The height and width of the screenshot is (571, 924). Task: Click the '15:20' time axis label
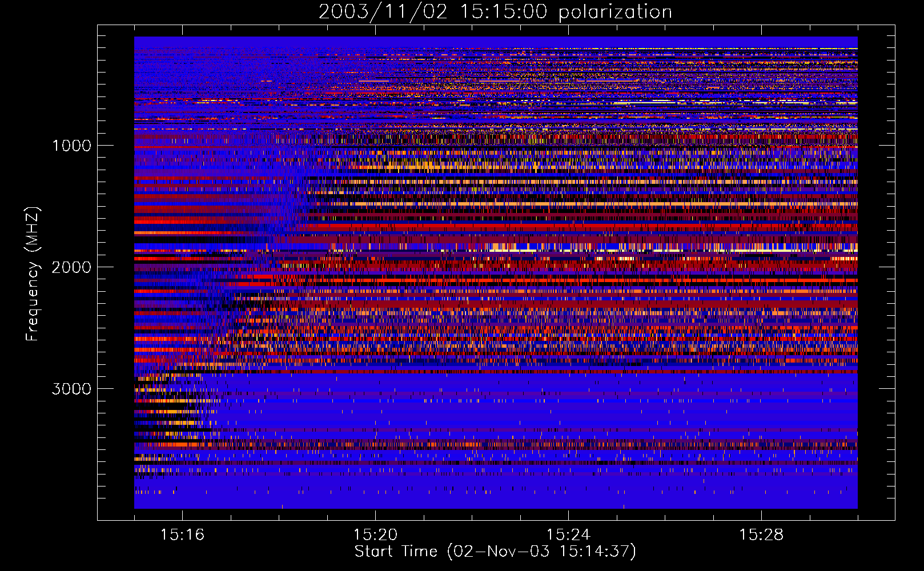(x=375, y=534)
